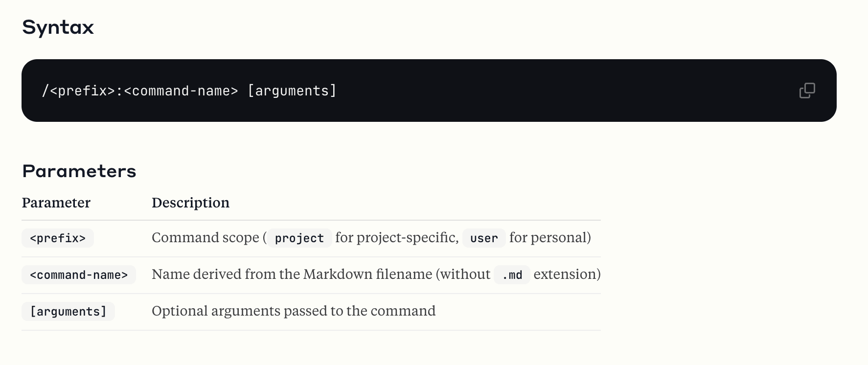
Task: Click the [arguments] part of the syntax
Action: pos(292,91)
